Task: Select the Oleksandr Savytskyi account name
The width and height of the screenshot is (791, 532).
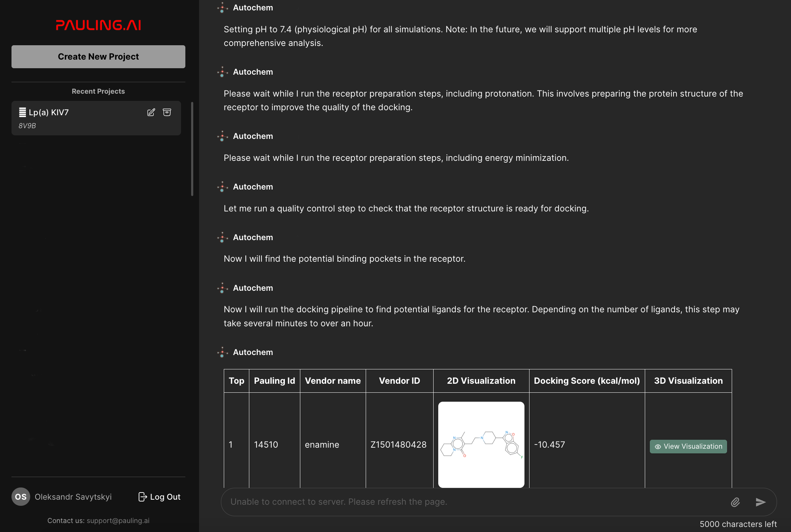Action: tap(74, 497)
